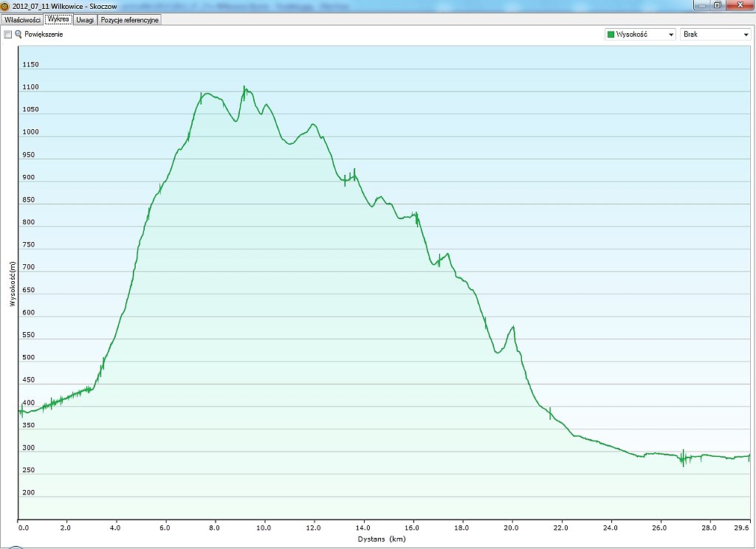Screen dimensions: 756x549
Task: Click the application icon in the title bar
Action: [x=5, y=5]
